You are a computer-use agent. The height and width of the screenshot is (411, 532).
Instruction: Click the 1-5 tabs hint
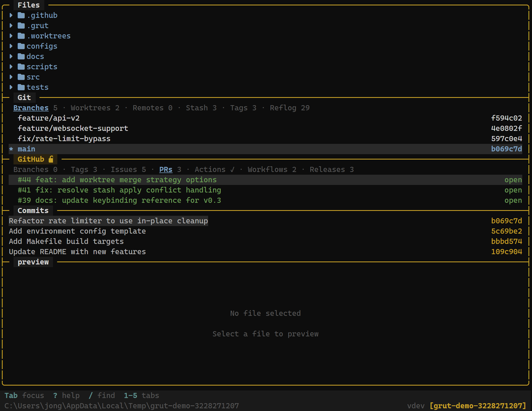(142, 396)
